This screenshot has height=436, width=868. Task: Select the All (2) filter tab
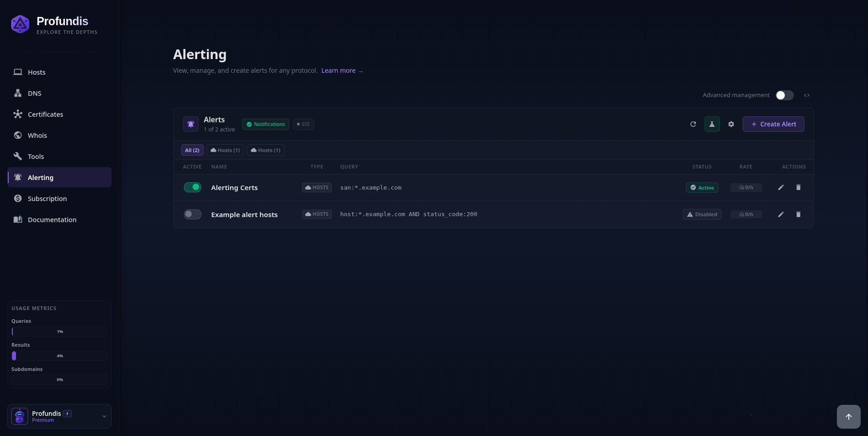(x=192, y=150)
